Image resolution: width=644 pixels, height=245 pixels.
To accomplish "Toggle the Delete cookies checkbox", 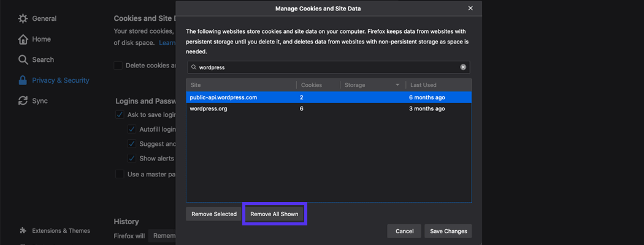I will pyautogui.click(x=118, y=66).
